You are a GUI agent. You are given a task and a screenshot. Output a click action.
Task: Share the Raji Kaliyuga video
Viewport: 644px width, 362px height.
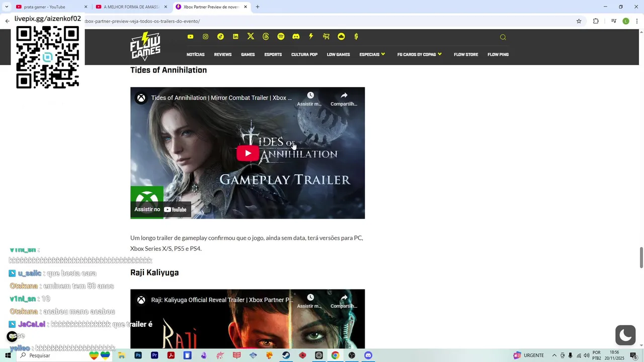tap(344, 301)
